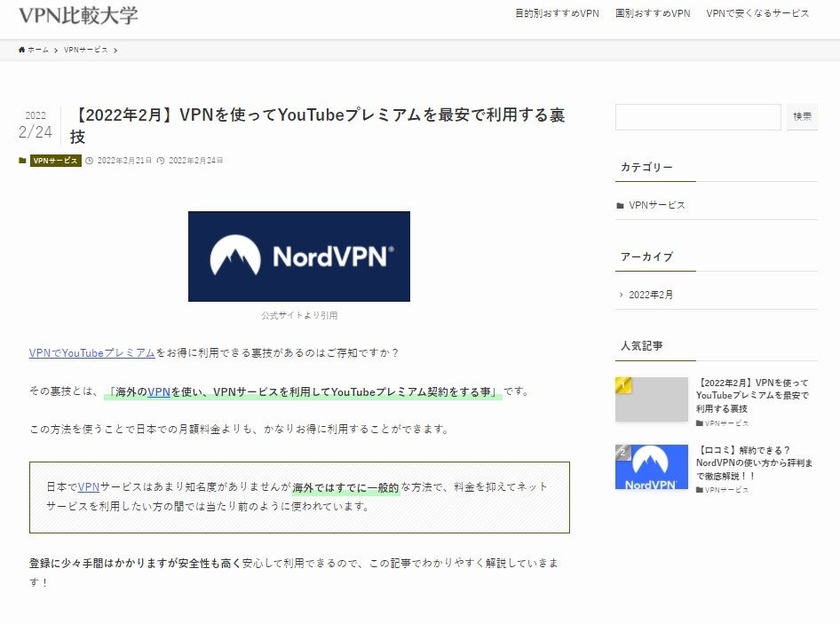The width and height of the screenshot is (840, 624).
Task: Open the 2022年2月 archive link
Action: click(x=651, y=295)
